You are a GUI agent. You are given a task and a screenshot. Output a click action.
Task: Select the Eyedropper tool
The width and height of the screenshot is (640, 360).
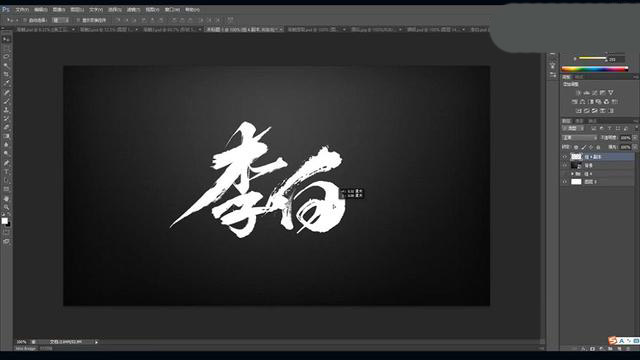pyautogui.click(x=6, y=83)
